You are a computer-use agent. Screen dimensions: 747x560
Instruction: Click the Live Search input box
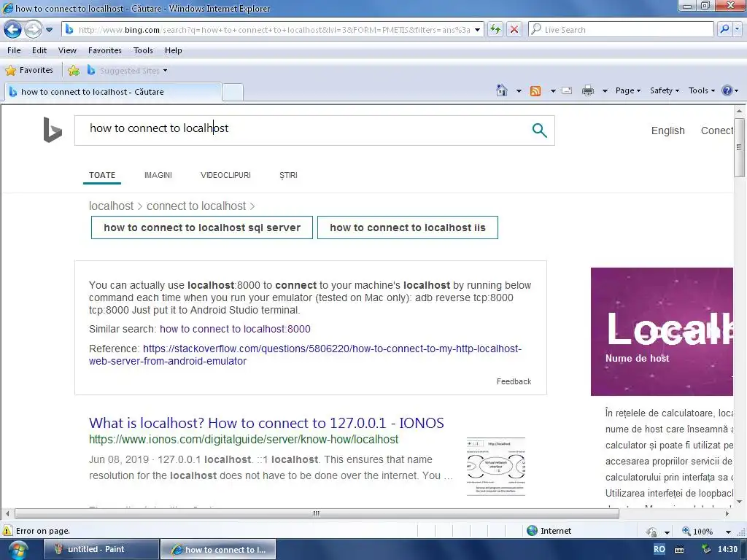coord(622,29)
